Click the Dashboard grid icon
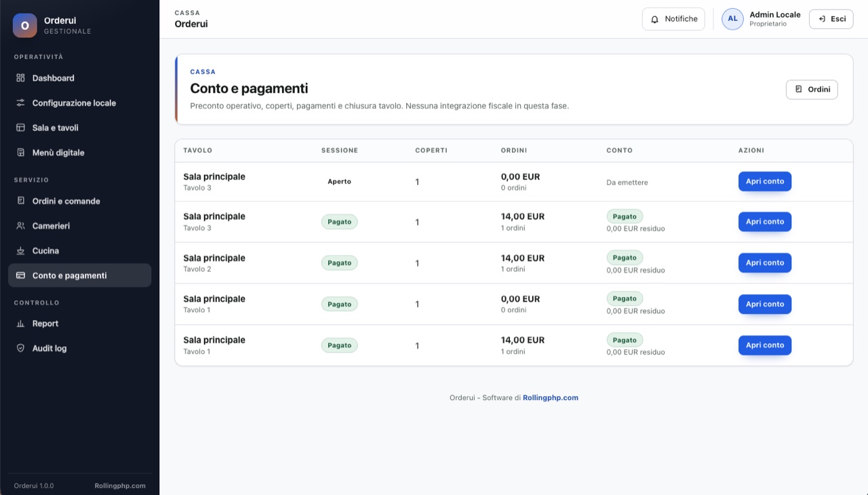This screenshot has width=868, height=495. tap(20, 78)
